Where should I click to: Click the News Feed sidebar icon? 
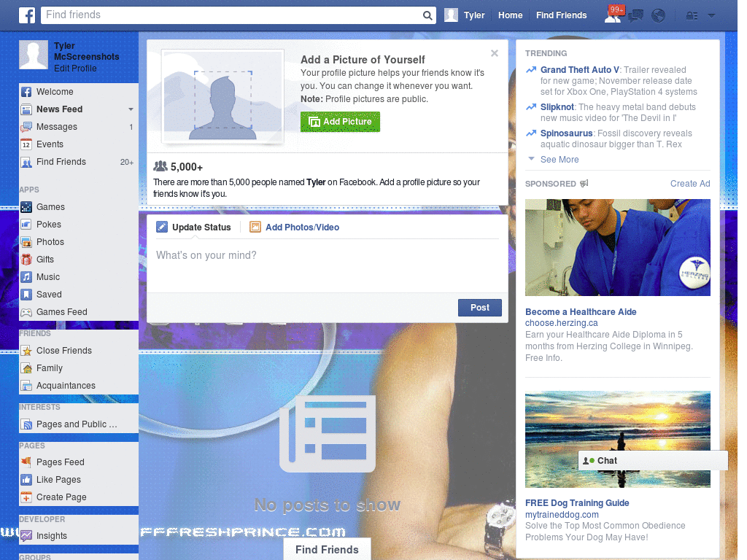click(x=27, y=109)
